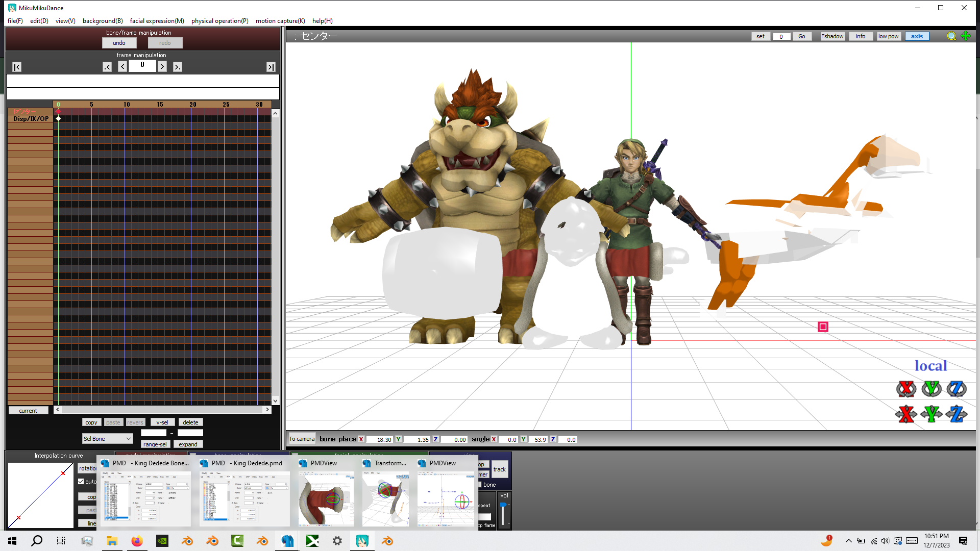Click the Z-axis rotation gizmo icon
Image resolution: width=980 pixels, height=551 pixels.
pos(957,389)
